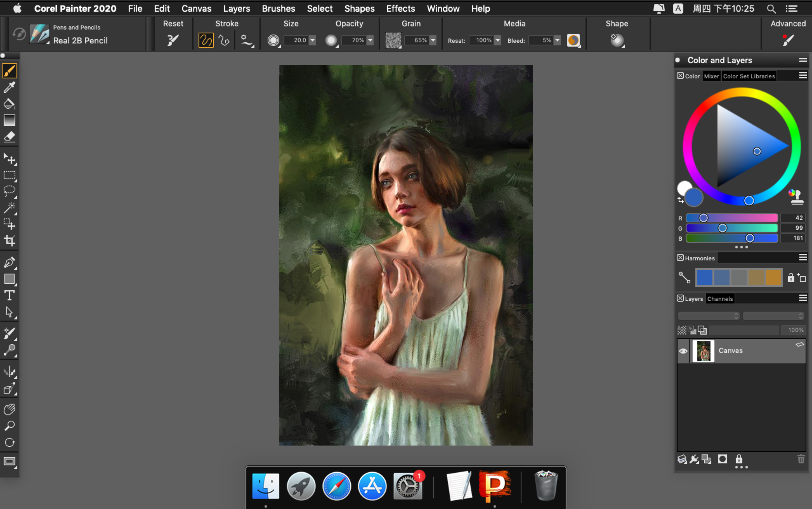Toggle visibility of the Canvas layer
The width and height of the screenshot is (812, 509).
click(683, 351)
